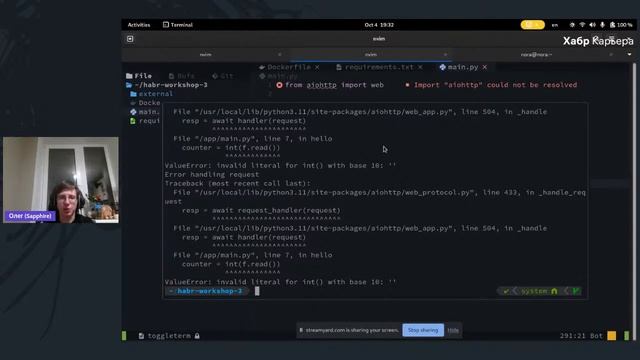Image resolution: width=640 pixels, height=360 pixels.
Task: Close the Dockerfile buffer tab
Action: [317, 67]
